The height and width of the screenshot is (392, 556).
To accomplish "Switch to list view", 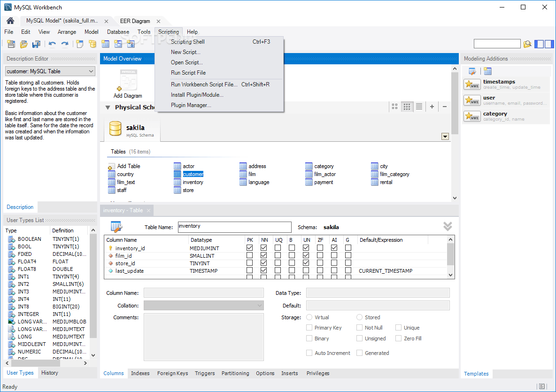I will pyautogui.click(x=419, y=106).
